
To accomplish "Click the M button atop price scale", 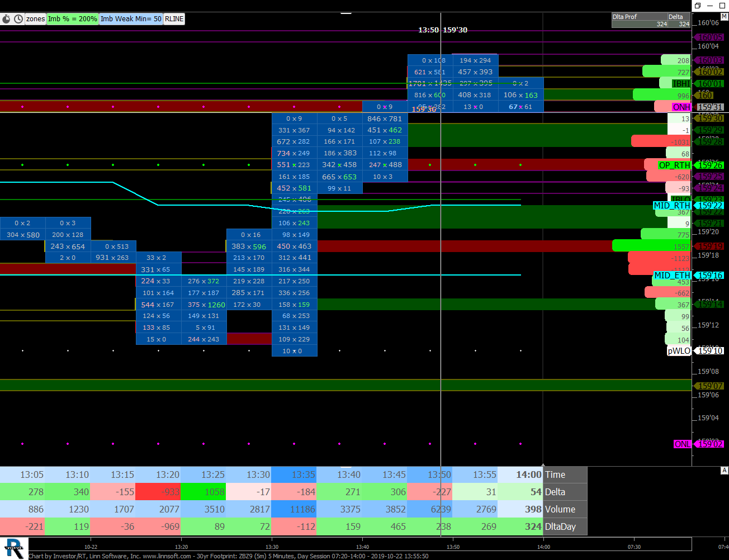I will (725, 17).
